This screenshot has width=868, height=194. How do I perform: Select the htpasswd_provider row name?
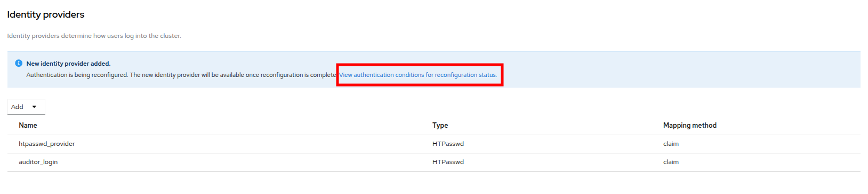point(47,144)
